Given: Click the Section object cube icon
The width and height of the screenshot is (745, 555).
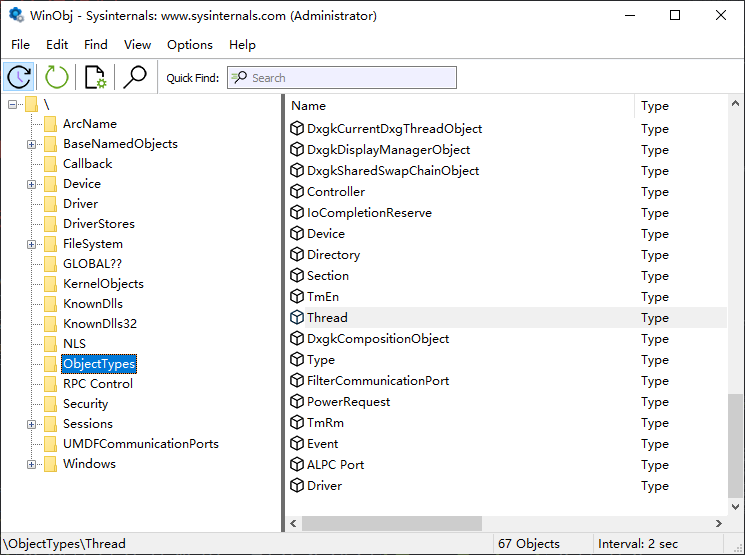Looking at the screenshot, I should click(x=297, y=276).
